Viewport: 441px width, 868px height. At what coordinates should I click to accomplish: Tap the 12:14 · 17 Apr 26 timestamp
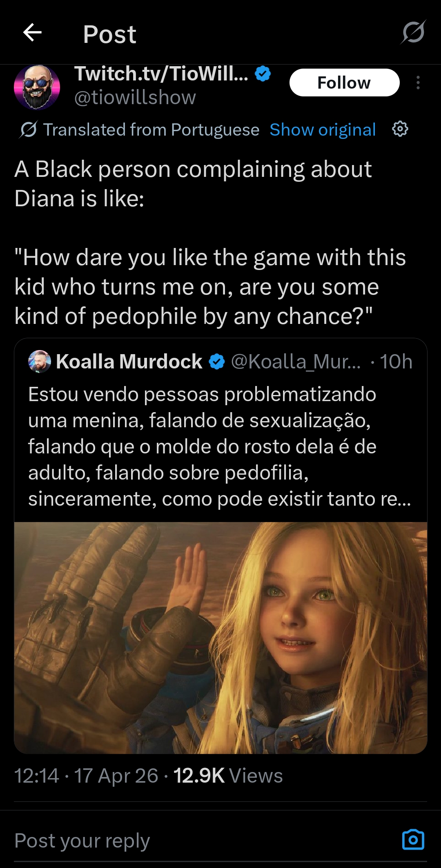[x=86, y=776]
